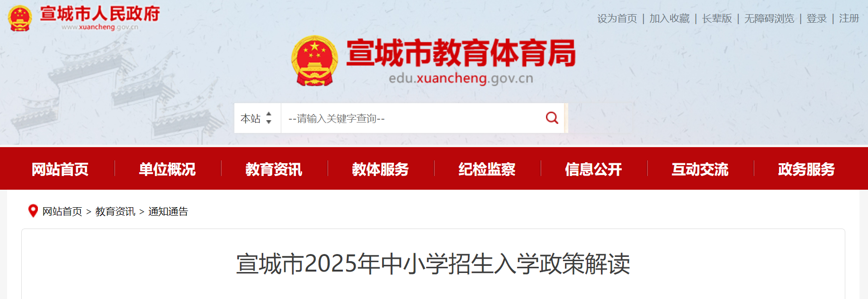This screenshot has height=299, width=868.
Task: Click the red location pin icon
Action: click(33, 211)
